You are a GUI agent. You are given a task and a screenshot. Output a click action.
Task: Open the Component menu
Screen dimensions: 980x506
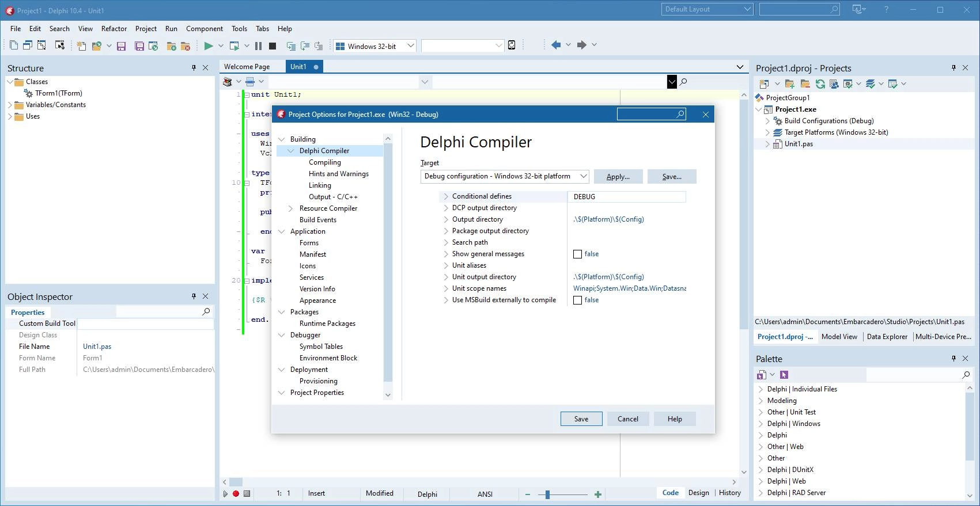205,29
